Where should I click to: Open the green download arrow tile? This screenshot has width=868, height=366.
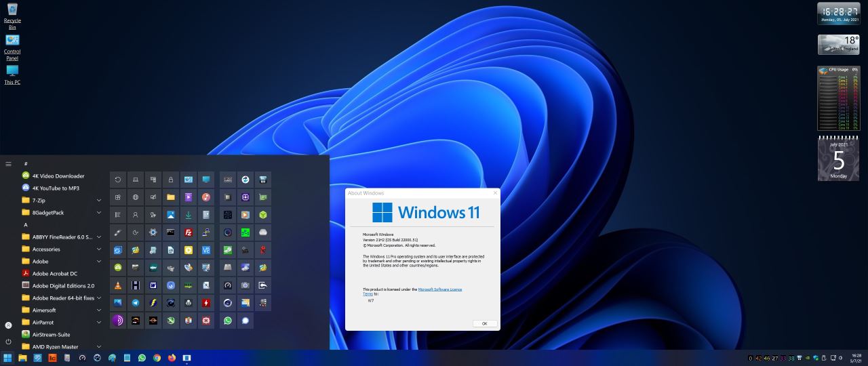coord(189,215)
